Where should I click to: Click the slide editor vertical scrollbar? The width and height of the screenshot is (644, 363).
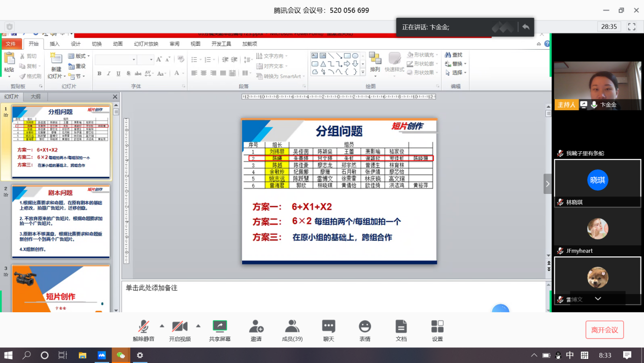[548, 183]
